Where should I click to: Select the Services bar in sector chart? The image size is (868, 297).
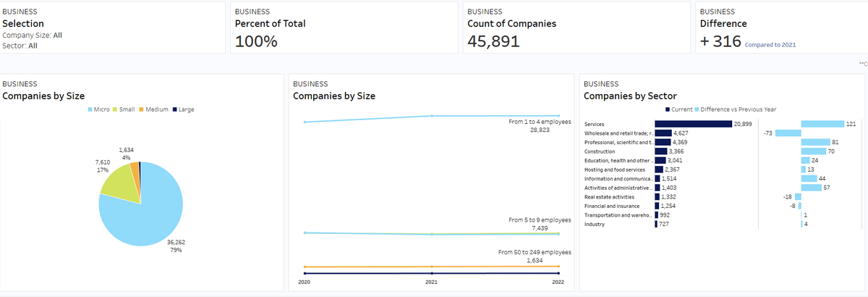tap(693, 124)
